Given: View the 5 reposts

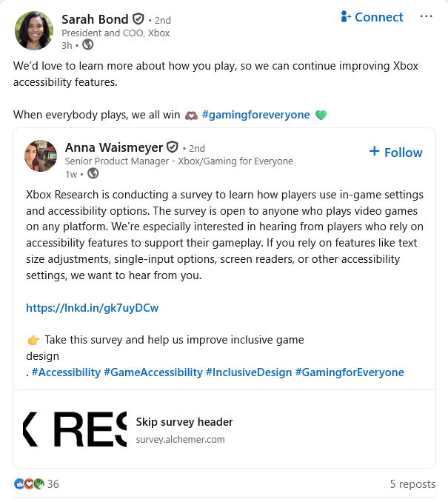Looking at the screenshot, I should tap(412, 484).
